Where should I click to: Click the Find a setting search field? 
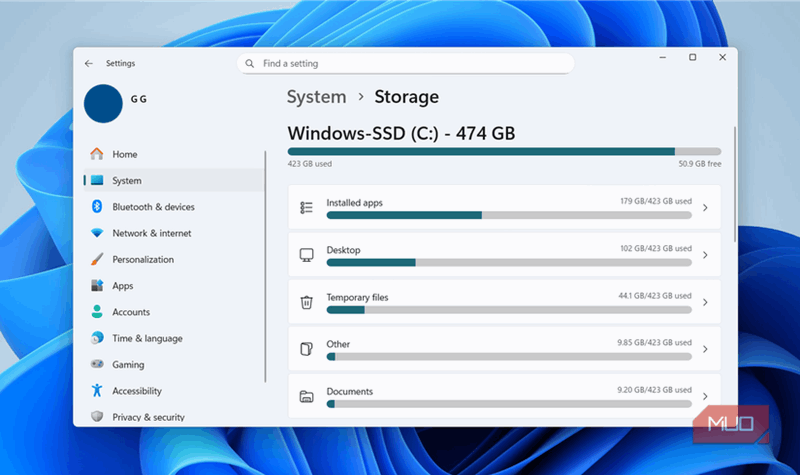410,63
